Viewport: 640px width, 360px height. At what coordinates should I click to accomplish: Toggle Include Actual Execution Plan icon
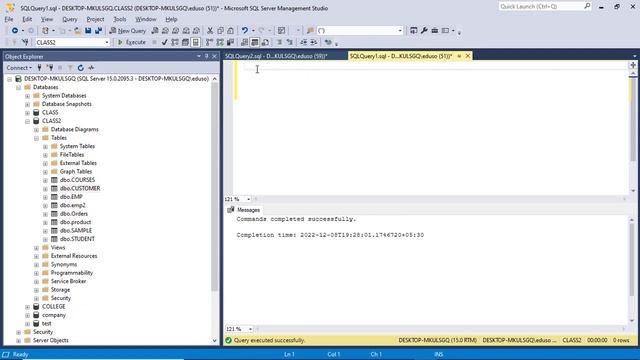coord(209,42)
